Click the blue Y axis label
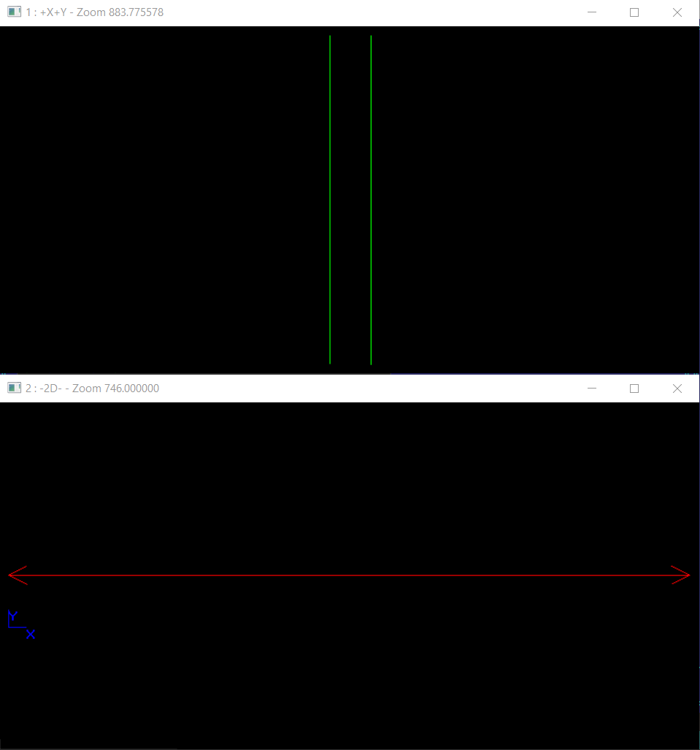Viewport: 700px width, 750px height. (x=12, y=616)
